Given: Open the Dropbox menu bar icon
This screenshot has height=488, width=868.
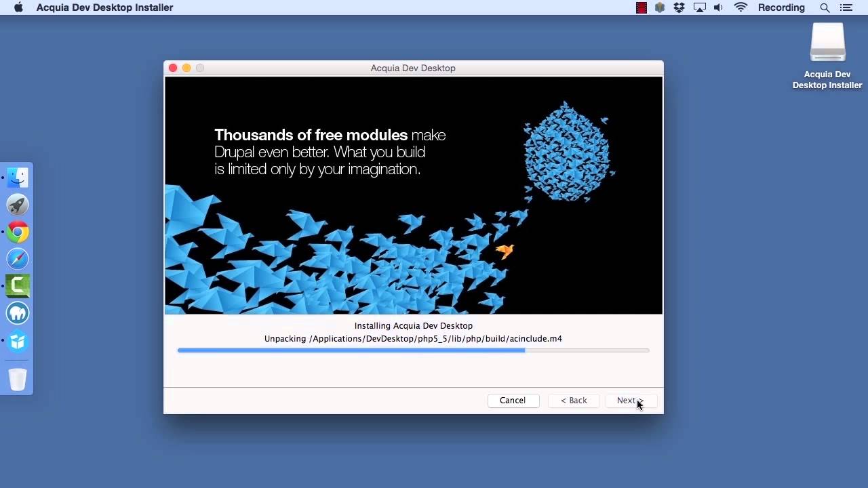Looking at the screenshot, I should coord(679,7).
